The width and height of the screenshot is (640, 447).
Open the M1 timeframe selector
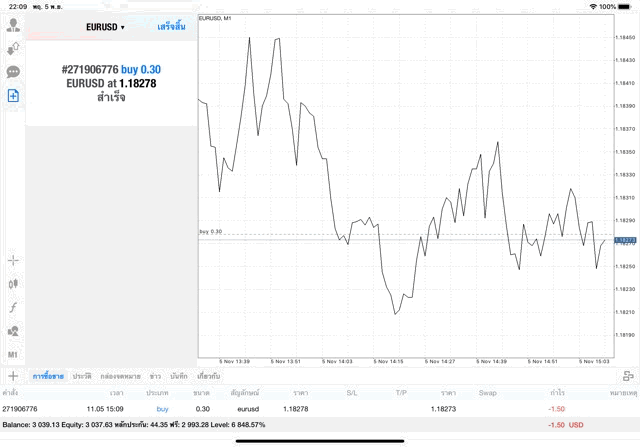pos(13,355)
